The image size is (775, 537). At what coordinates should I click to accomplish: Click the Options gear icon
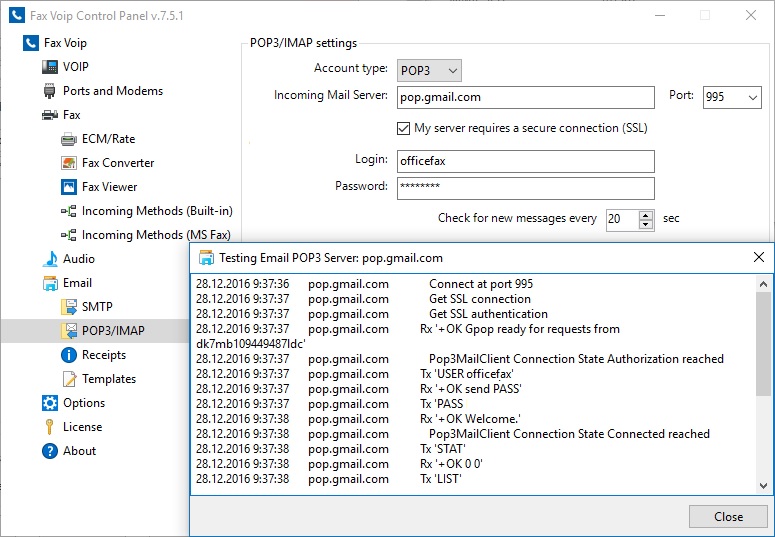(50, 403)
